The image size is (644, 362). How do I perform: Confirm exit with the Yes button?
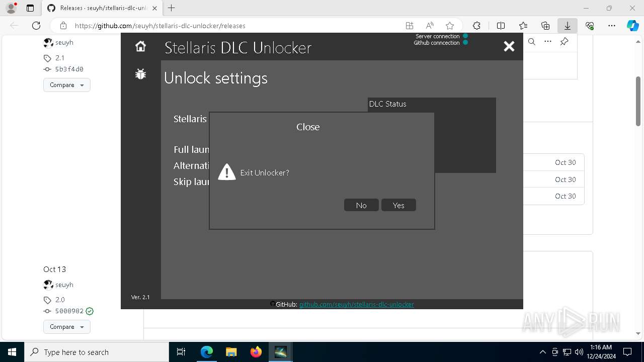coord(398,205)
